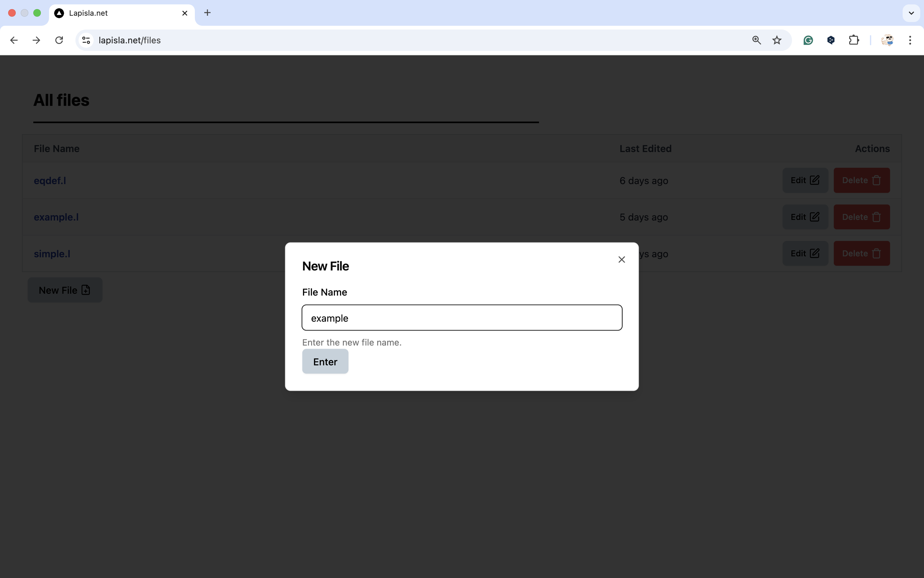The height and width of the screenshot is (578, 924).
Task: Open the example.l file link
Action: pos(56,217)
